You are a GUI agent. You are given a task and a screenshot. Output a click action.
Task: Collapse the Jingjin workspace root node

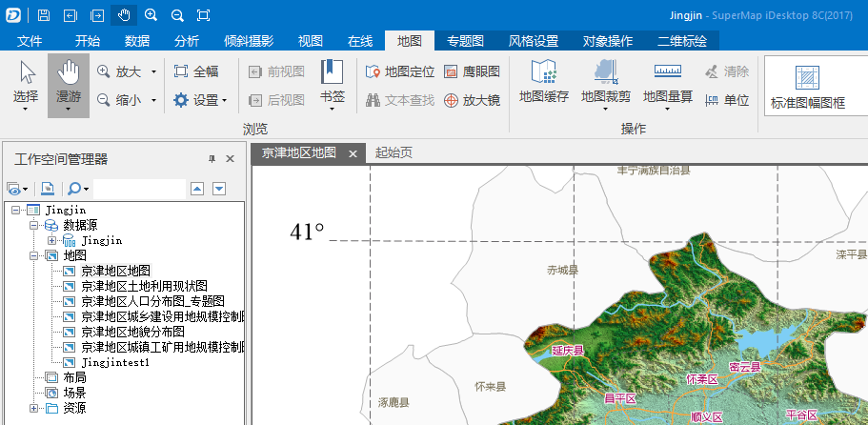[x=15, y=210]
